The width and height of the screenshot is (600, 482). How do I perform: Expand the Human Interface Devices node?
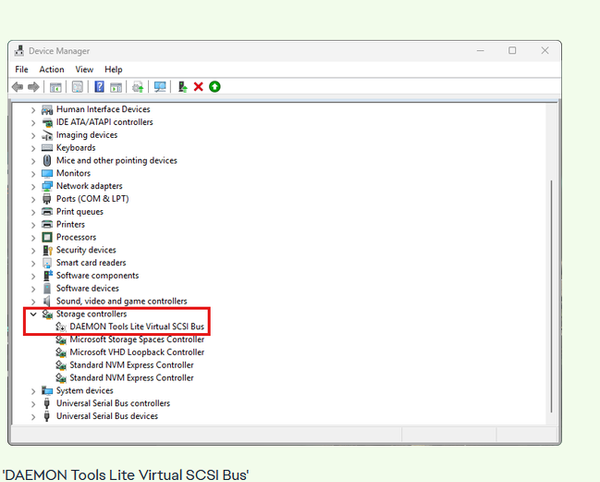tap(33, 110)
